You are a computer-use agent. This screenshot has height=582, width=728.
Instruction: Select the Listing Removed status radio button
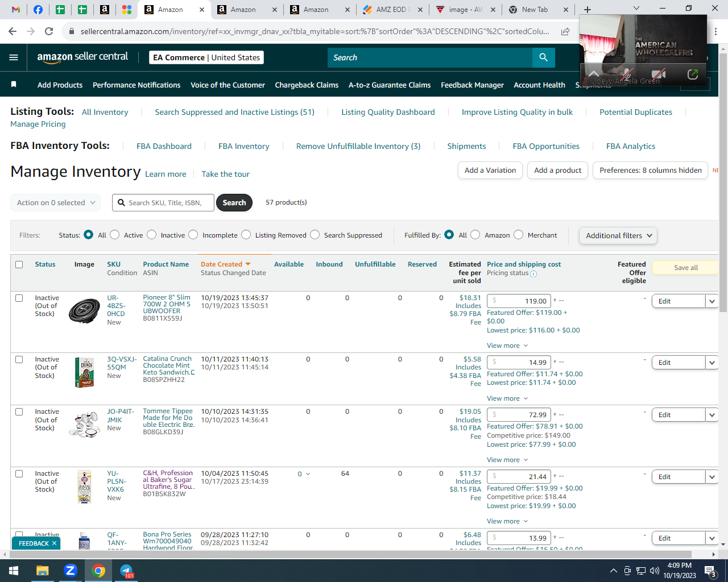(x=246, y=235)
